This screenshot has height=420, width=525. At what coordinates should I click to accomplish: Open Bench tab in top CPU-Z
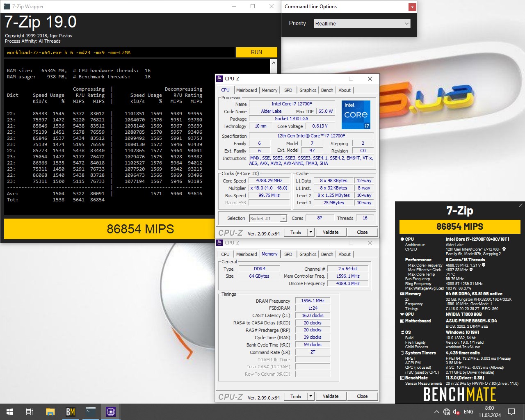pyautogui.click(x=327, y=90)
